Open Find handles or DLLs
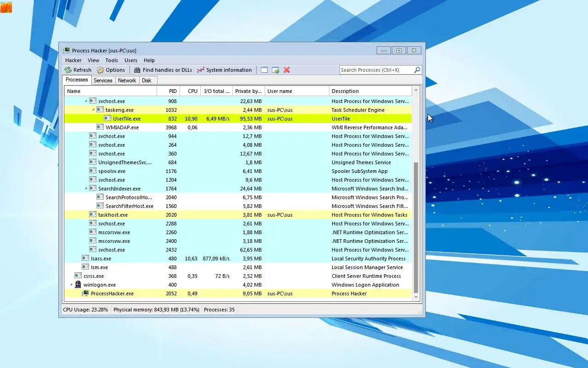This screenshot has width=588, height=368. pos(163,70)
